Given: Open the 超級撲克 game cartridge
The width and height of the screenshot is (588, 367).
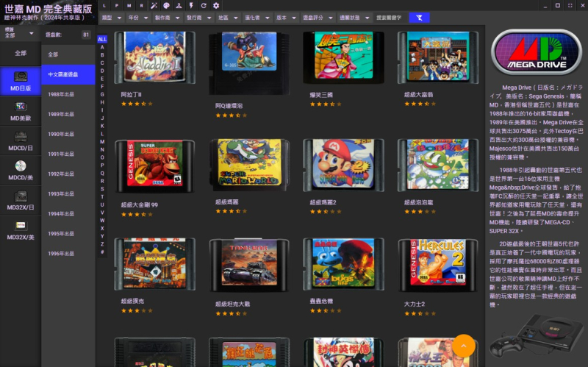Looking at the screenshot, I should pyautogui.click(x=154, y=264).
